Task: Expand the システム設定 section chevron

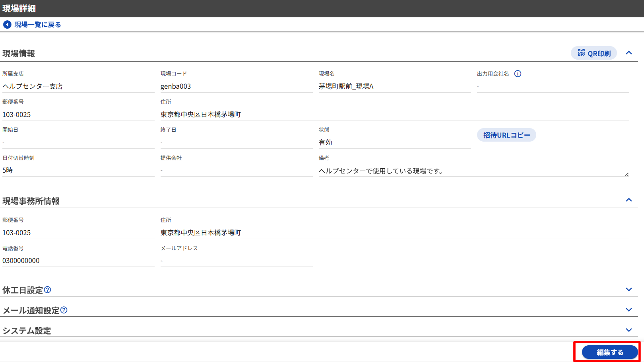Action: tap(628, 330)
